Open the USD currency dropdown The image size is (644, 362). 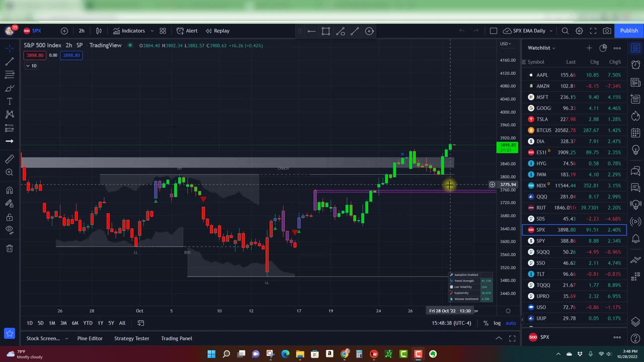[x=505, y=44]
